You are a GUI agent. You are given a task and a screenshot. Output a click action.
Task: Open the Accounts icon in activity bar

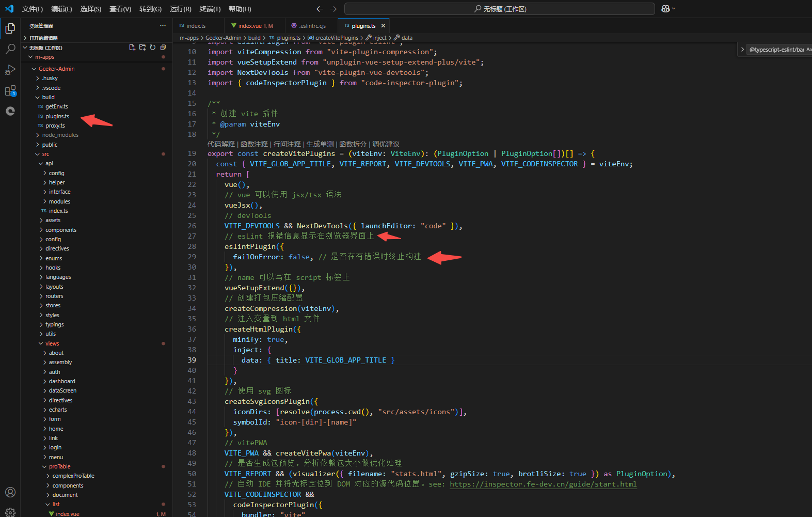pyautogui.click(x=10, y=492)
